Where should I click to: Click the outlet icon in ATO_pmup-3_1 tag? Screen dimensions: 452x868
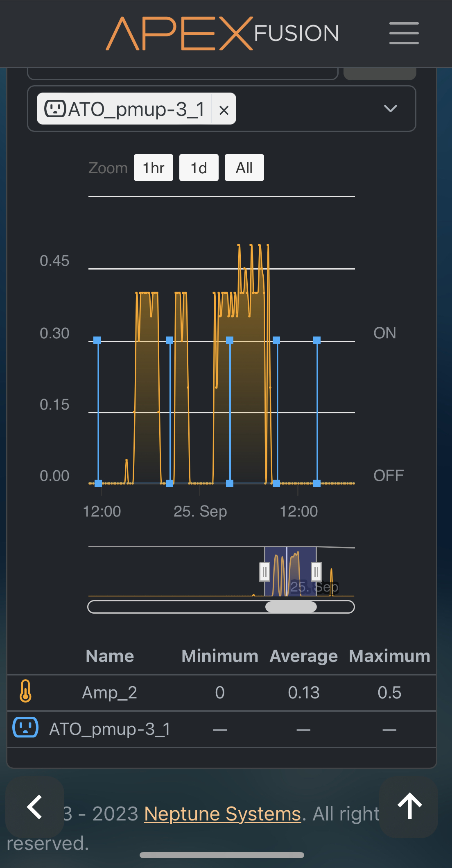(55, 109)
